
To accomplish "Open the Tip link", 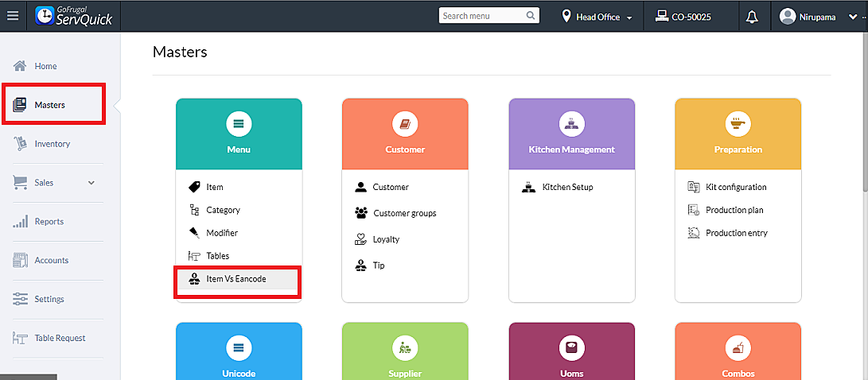I will click(x=379, y=266).
